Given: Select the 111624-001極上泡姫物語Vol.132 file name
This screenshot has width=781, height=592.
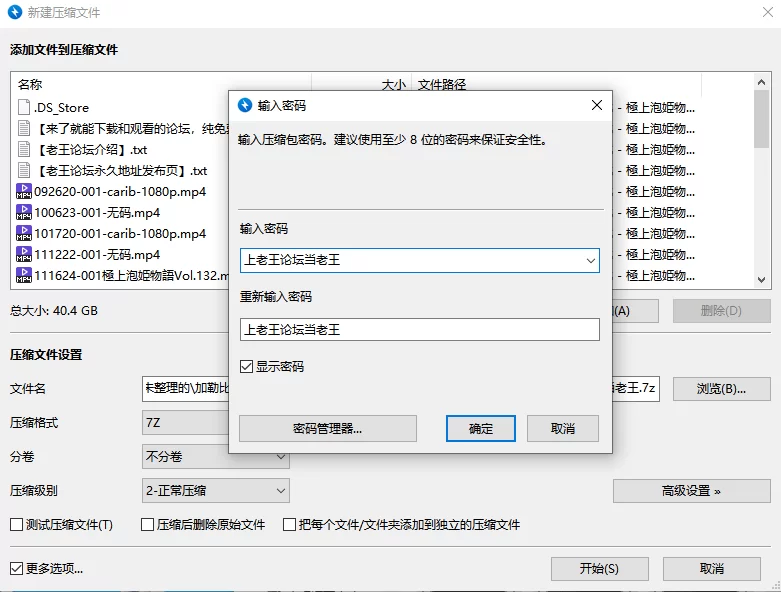Looking at the screenshot, I should point(131,275).
